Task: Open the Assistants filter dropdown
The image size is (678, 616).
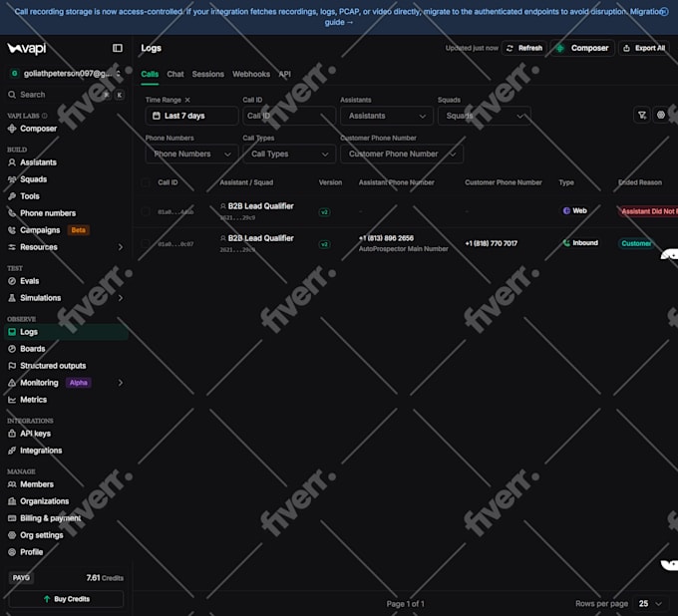Action: coord(387,116)
